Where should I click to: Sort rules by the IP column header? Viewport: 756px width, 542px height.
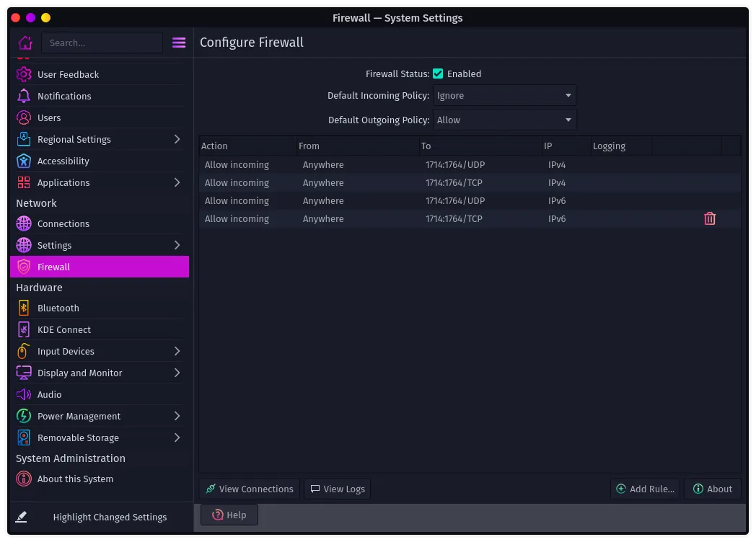coord(566,146)
